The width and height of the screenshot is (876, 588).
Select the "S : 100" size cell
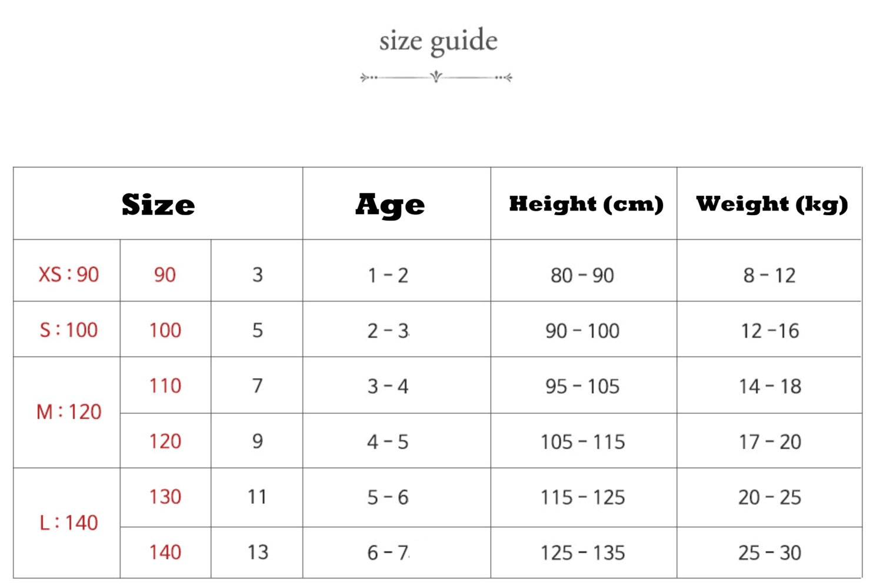click(x=68, y=330)
